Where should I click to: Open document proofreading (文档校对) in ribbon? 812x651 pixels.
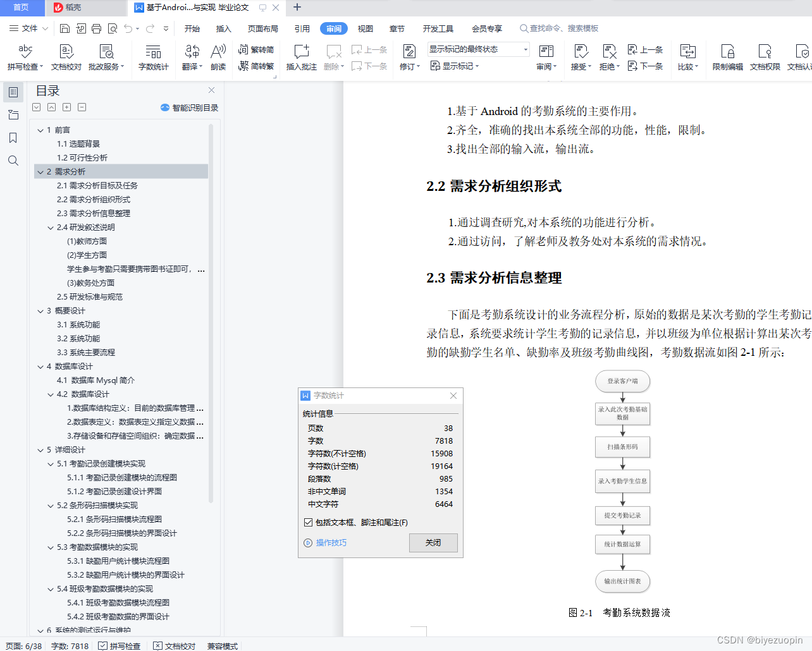click(66, 57)
